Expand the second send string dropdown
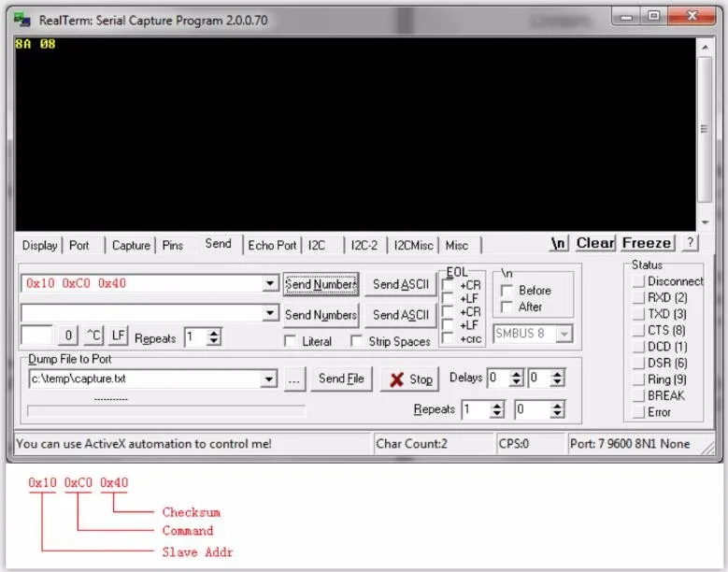Viewport: 728px width, 572px height. tap(270, 313)
